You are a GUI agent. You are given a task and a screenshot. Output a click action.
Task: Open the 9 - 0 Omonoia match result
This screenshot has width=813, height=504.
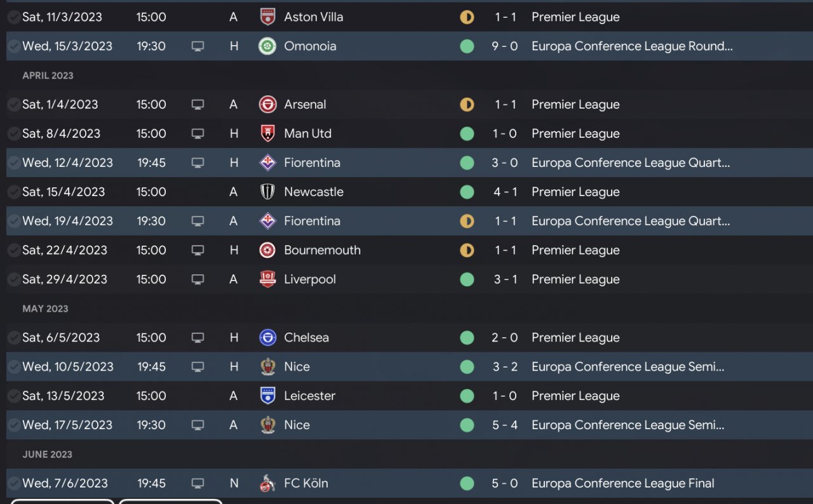505,46
